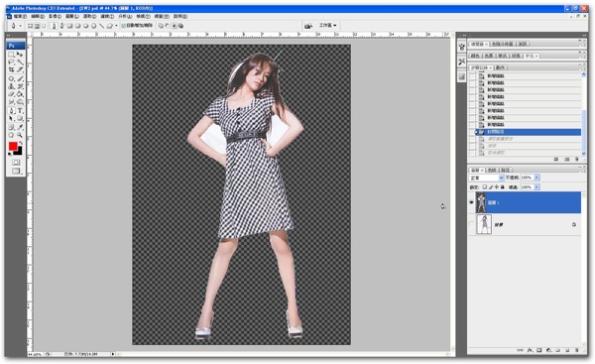The image size is (595, 364).
Task: Set the black background color swatch
Action: tap(20, 152)
